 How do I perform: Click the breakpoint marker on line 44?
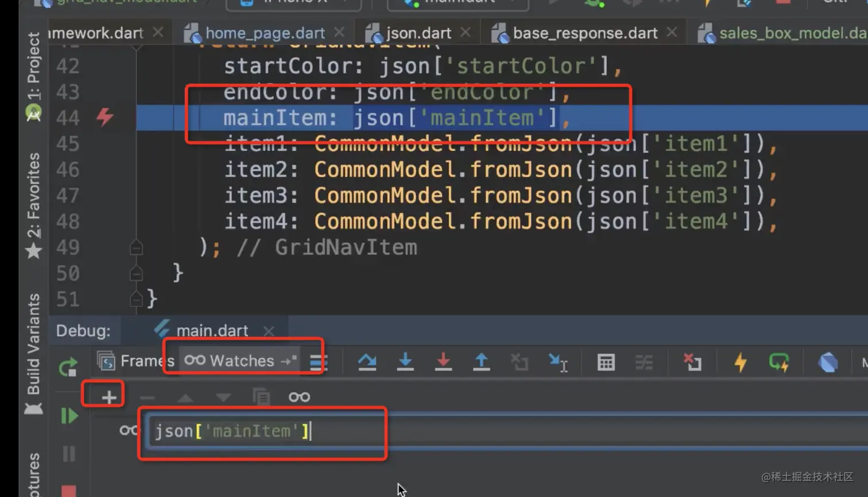click(x=105, y=117)
